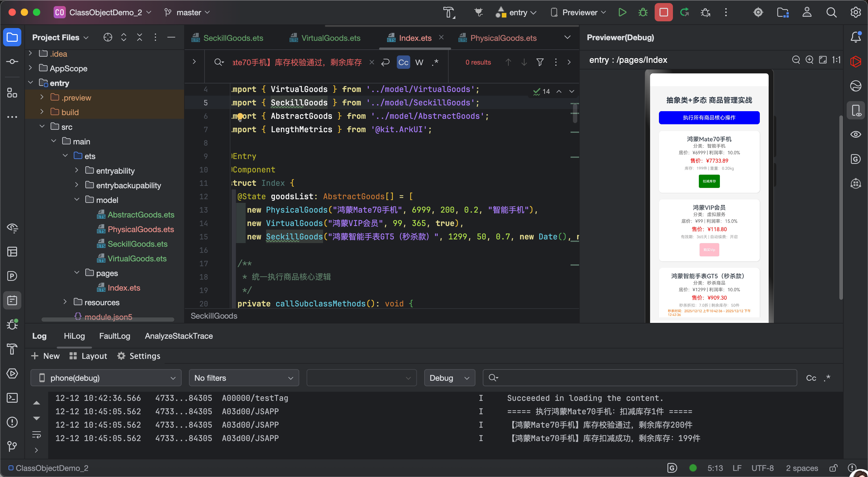Click the HiLog search input field
Viewport: 868px width, 477px height.
(x=640, y=378)
